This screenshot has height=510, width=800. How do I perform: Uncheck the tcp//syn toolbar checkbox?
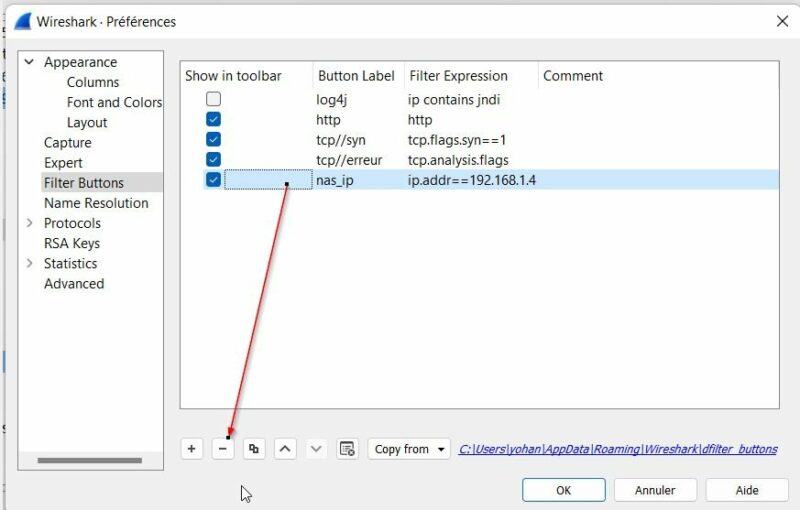(x=213, y=139)
